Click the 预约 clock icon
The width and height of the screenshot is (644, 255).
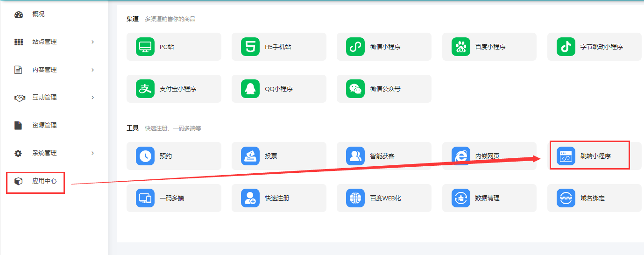145,156
